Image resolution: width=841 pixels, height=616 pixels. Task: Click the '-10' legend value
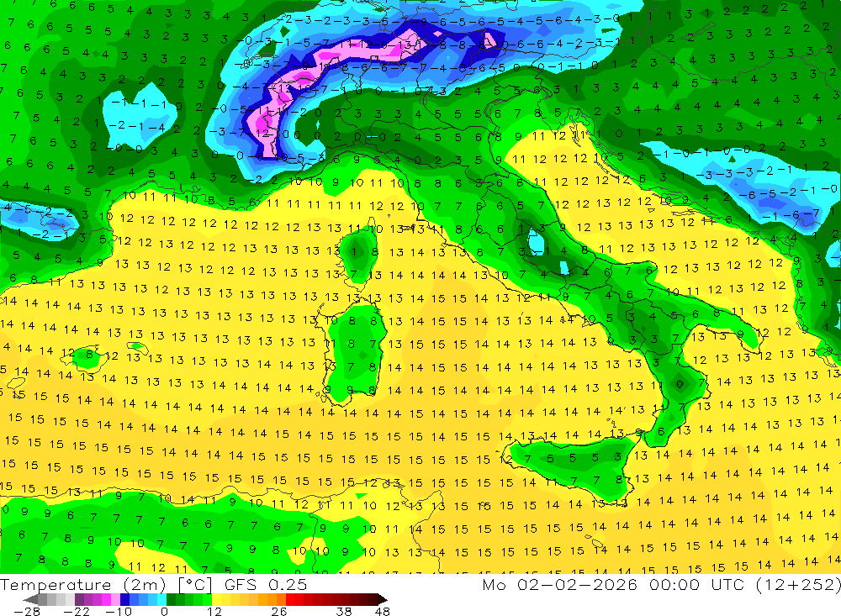[118, 611]
